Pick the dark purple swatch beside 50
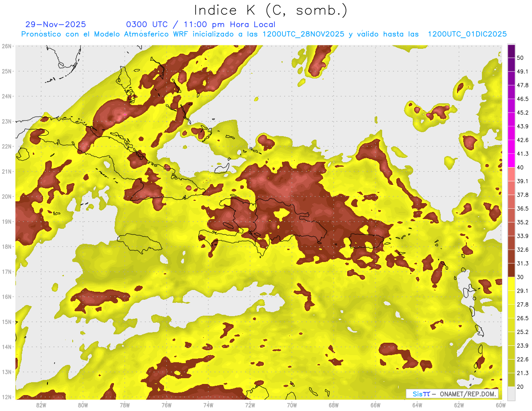The height and width of the screenshot is (411, 532). [x=511, y=52]
